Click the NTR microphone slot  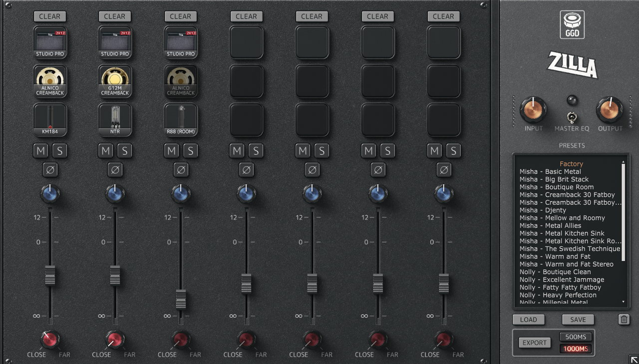pos(115,120)
